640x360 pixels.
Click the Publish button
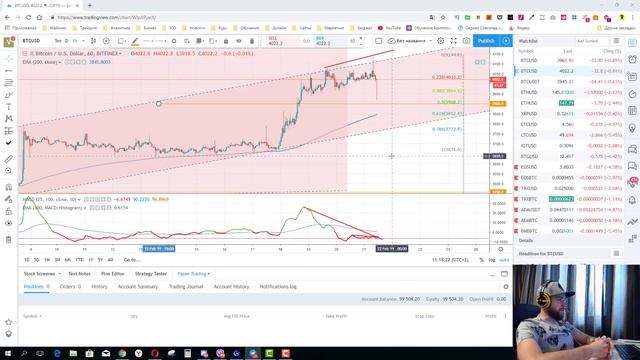(x=486, y=41)
